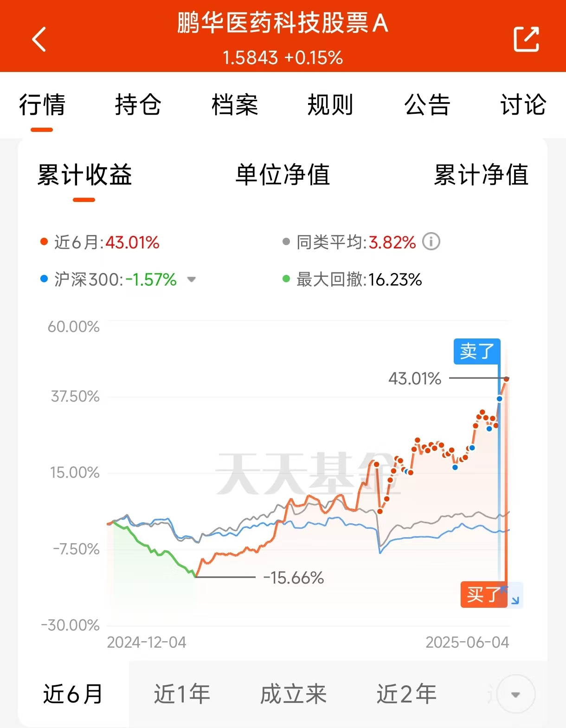
Task: Tap the info icon beside 同类平均
Action: coord(431,241)
